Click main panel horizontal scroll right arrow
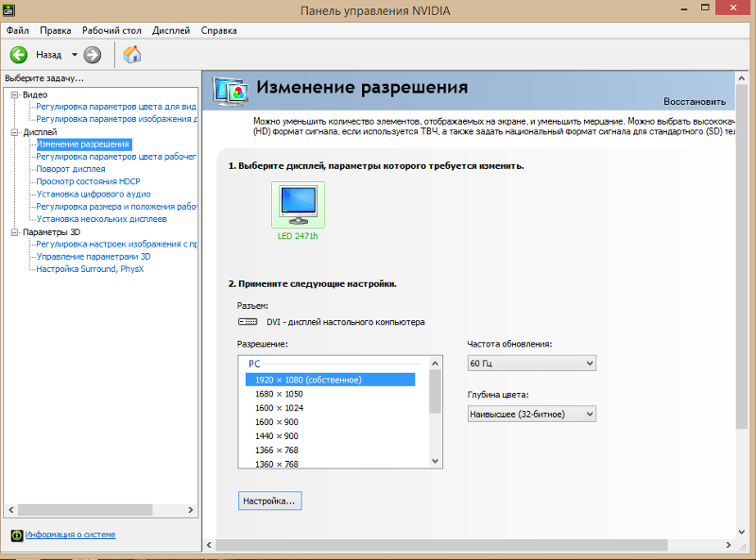Image resolution: width=756 pixels, height=560 pixels. [x=729, y=545]
